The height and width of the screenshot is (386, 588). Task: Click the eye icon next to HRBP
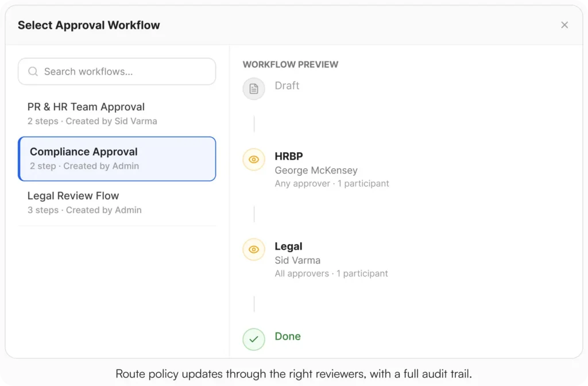(x=254, y=160)
